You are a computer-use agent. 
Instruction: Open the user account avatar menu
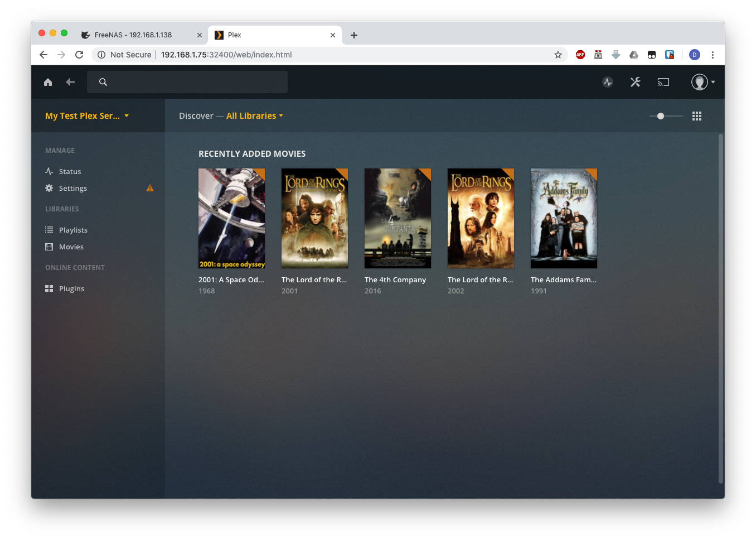702,82
